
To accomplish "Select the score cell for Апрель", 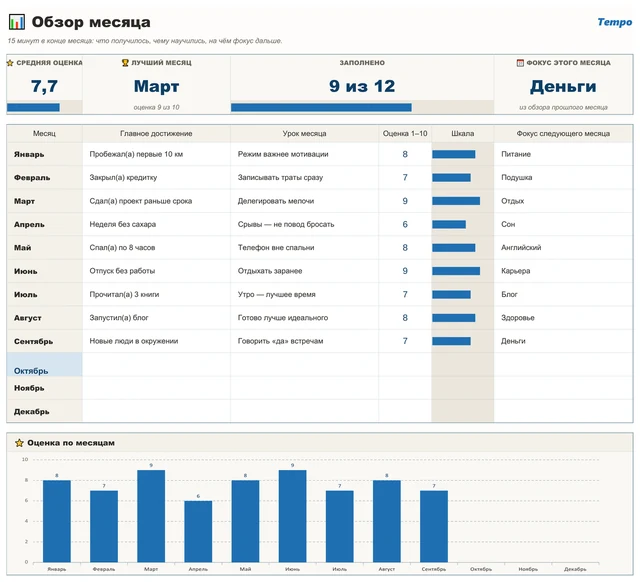I will [405, 224].
